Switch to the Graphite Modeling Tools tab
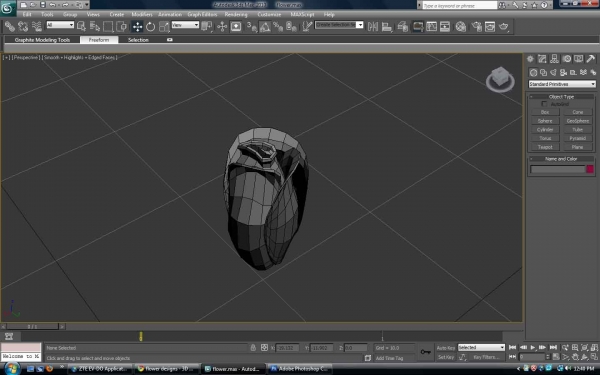 pyautogui.click(x=42, y=40)
